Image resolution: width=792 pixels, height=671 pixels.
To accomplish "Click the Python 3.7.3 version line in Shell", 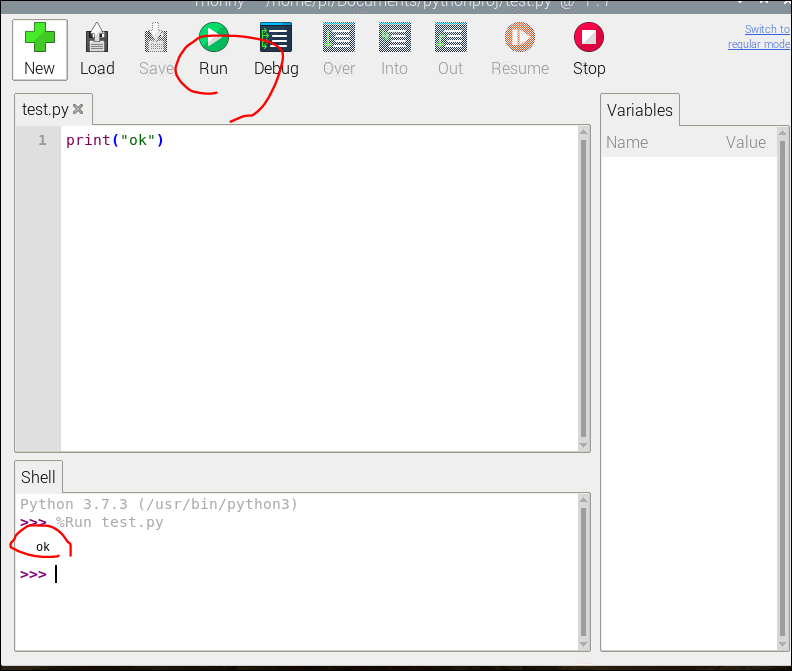I will point(159,504).
